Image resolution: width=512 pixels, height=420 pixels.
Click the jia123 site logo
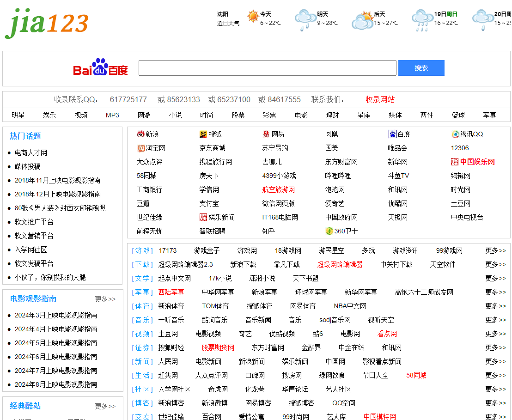[47, 23]
